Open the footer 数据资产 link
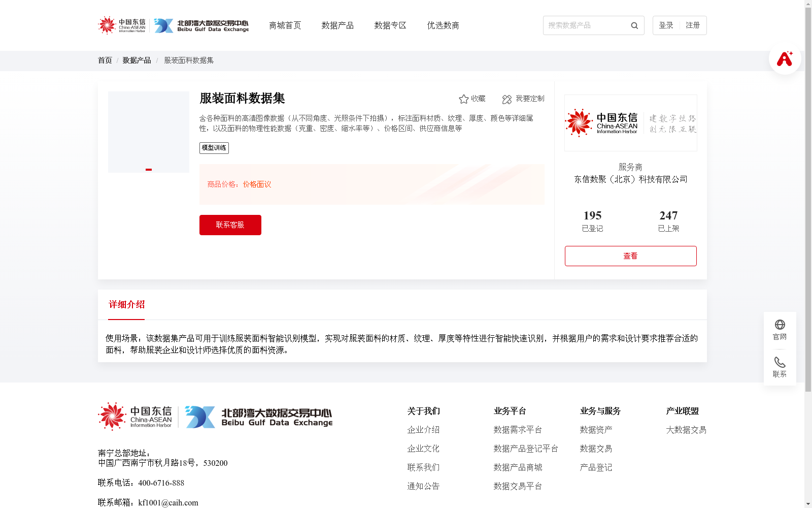Image resolution: width=812 pixels, height=508 pixels. pos(596,430)
